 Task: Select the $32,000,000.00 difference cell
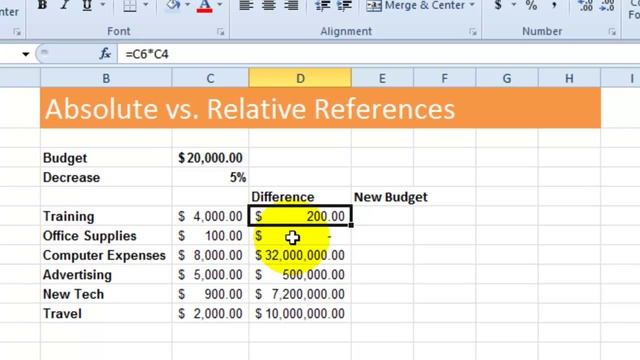[300, 256]
